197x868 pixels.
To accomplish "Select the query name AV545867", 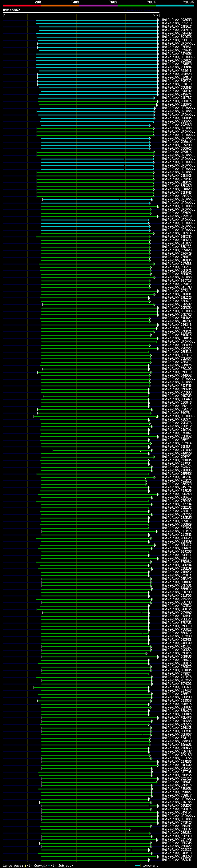I will 11,10.
